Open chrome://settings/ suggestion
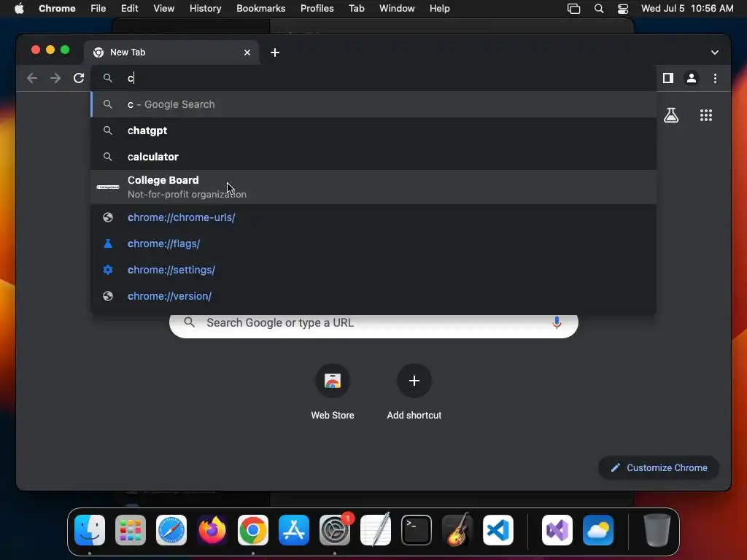Viewport: 747px width, 560px height. click(x=373, y=270)
